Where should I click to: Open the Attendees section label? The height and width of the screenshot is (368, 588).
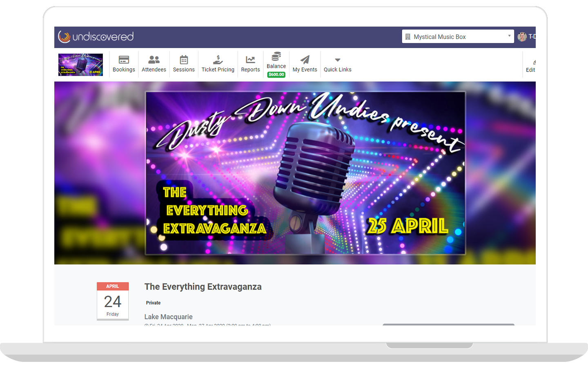[x=154, y=70]
